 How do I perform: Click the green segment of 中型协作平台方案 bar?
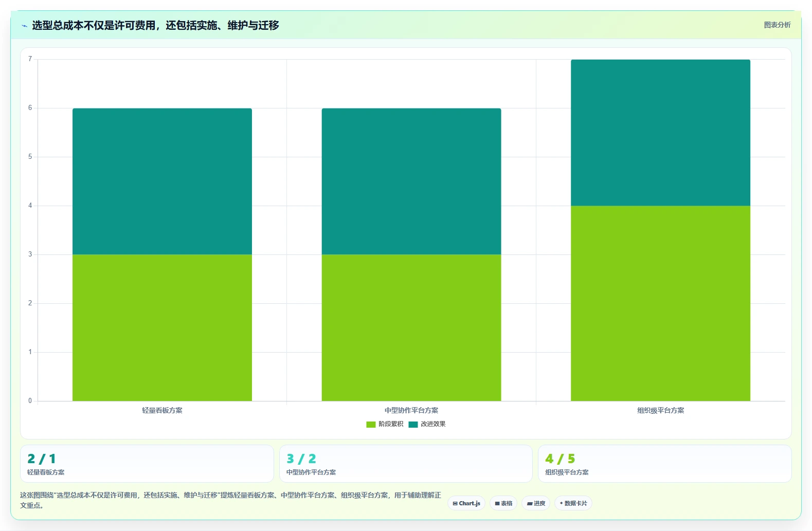(x=411, y=327)
